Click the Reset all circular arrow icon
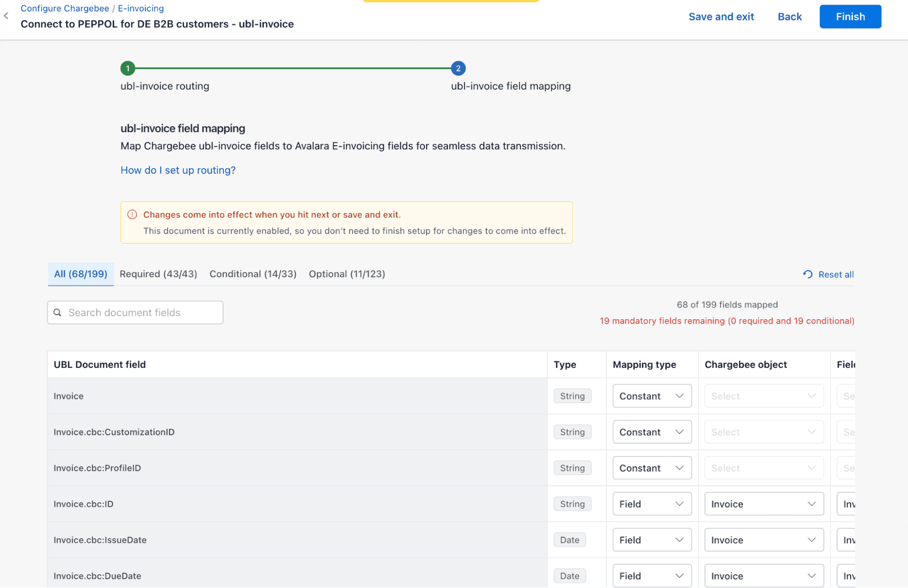This screenshot has height=588, width=908. pos(808,274)
